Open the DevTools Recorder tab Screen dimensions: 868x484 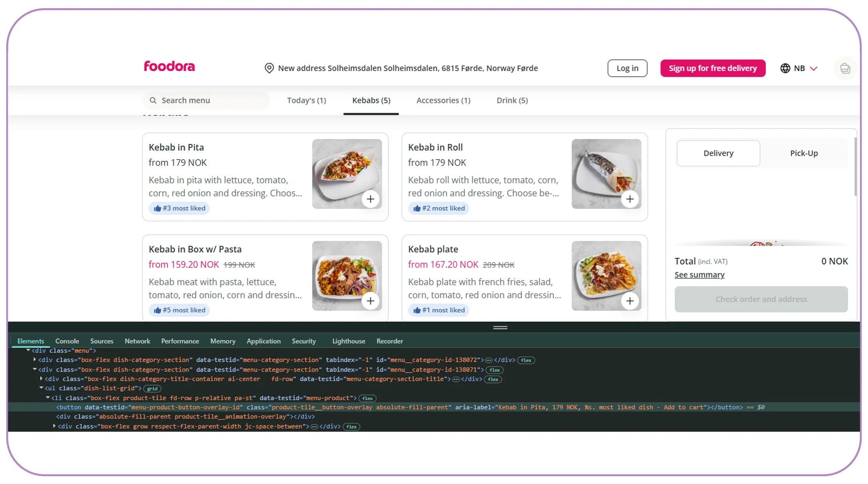[x=390, y=341]
